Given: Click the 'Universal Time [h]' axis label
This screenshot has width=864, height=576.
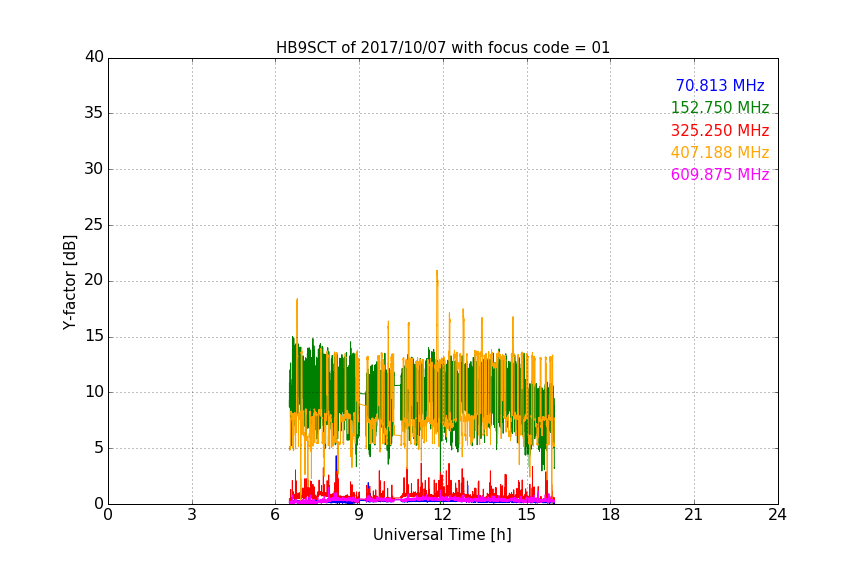Looking at the screenshot, I should click(442, 535).
